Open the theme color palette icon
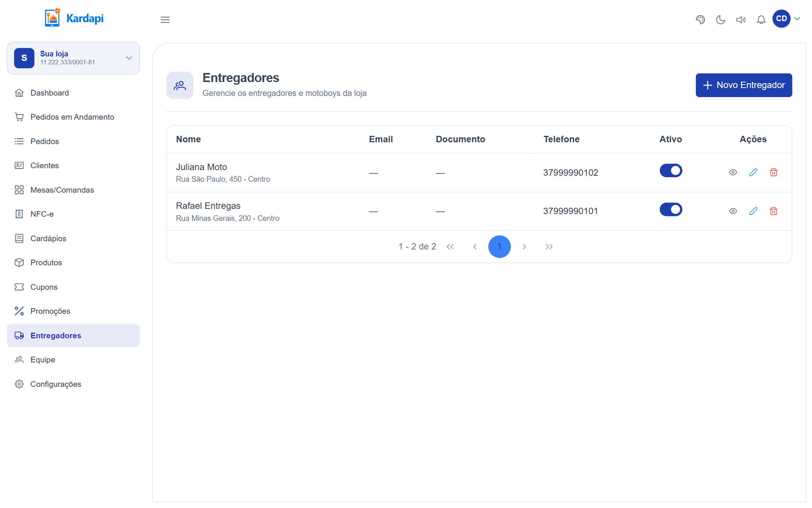The width and height of the screenshot is (812, 508). click(700, 20)
